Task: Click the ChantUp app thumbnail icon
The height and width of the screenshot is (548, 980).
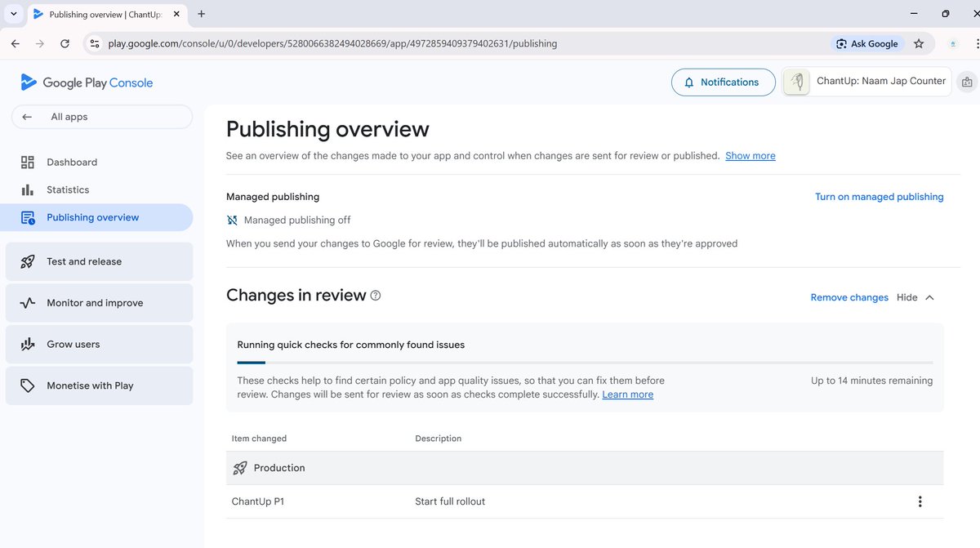Action: pyautogui.click(x=797, y=82)
